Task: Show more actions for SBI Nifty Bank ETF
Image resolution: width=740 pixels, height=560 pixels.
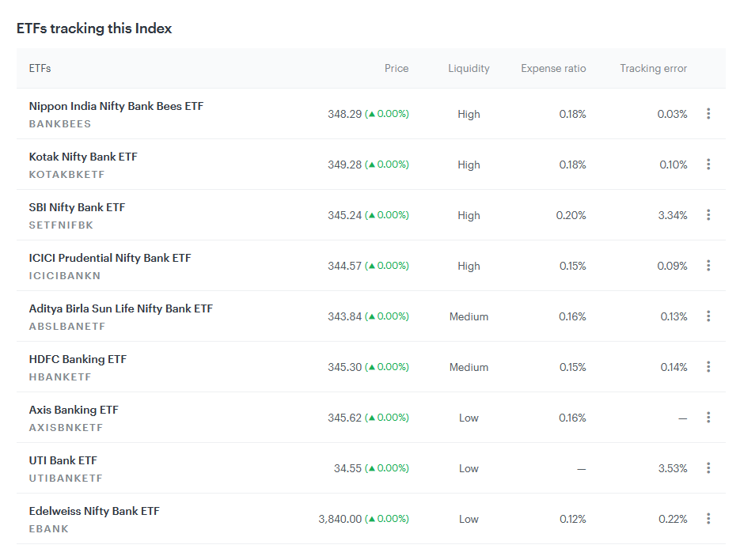Action: coord(708,215)
